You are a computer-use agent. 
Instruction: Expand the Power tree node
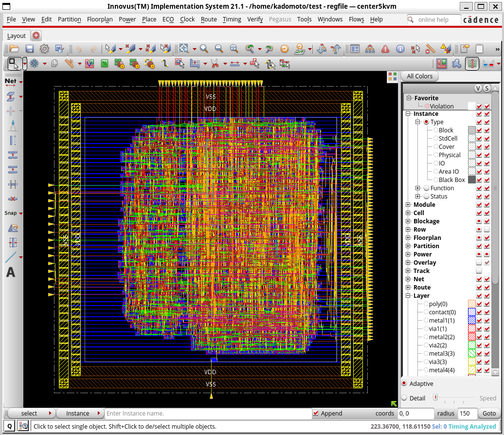[408, 254]
